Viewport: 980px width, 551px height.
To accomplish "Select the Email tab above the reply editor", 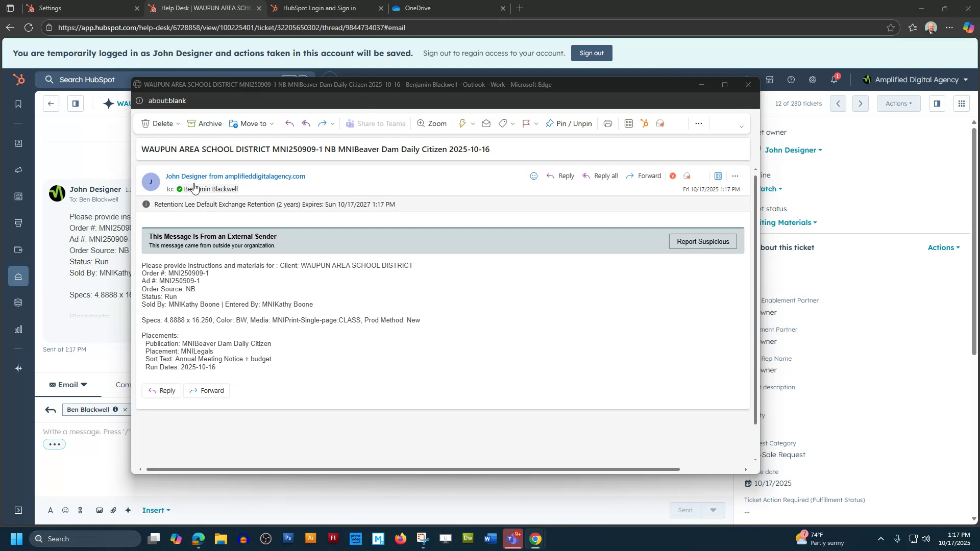I will [67, 385].
